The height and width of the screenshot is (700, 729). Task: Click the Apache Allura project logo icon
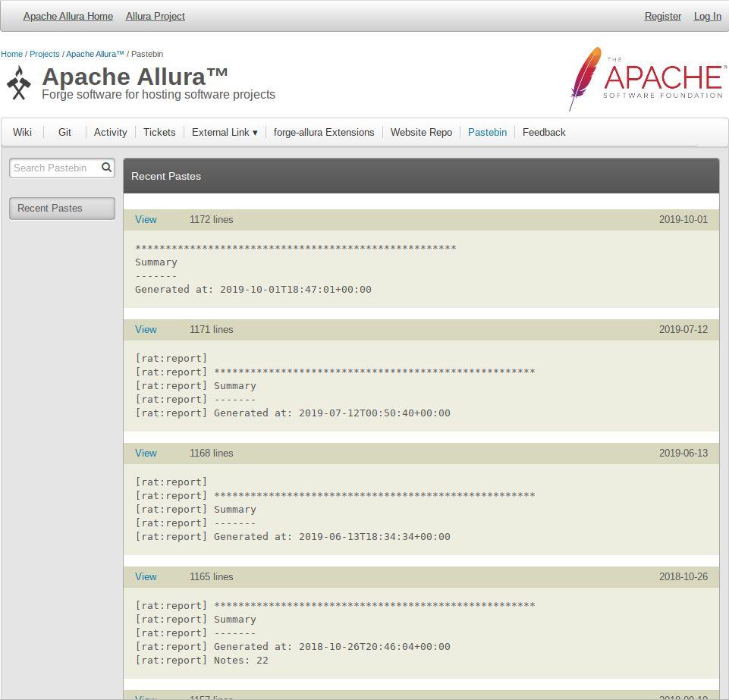click(19, 83)
